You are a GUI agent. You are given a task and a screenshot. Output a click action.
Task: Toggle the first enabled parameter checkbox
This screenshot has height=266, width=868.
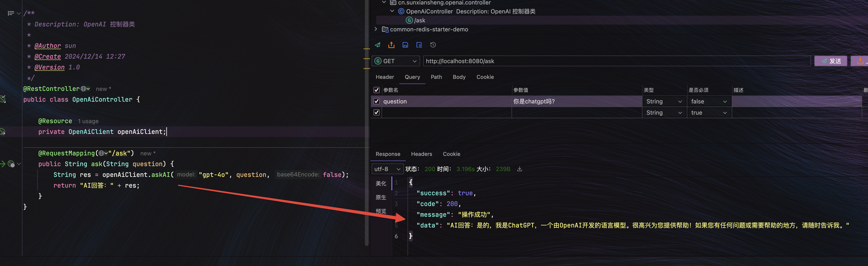(x=377, y=101)
